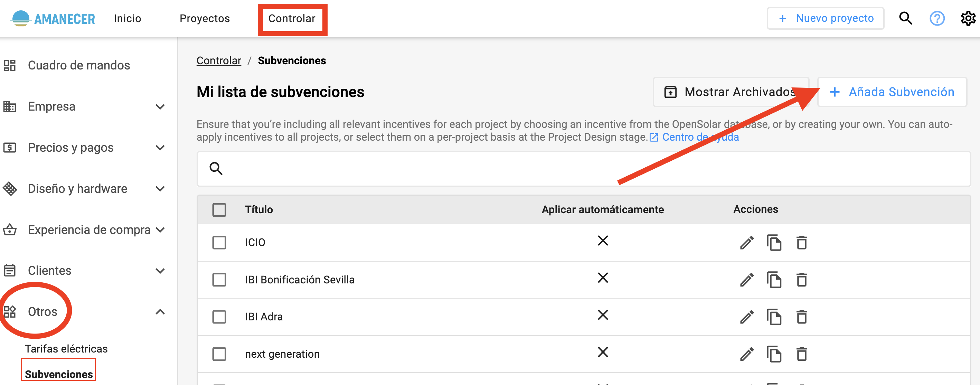This screenshot has height=385, width=980.
Task: Edit the ICIO incentive with pencil icon
Action: [747, 243]
